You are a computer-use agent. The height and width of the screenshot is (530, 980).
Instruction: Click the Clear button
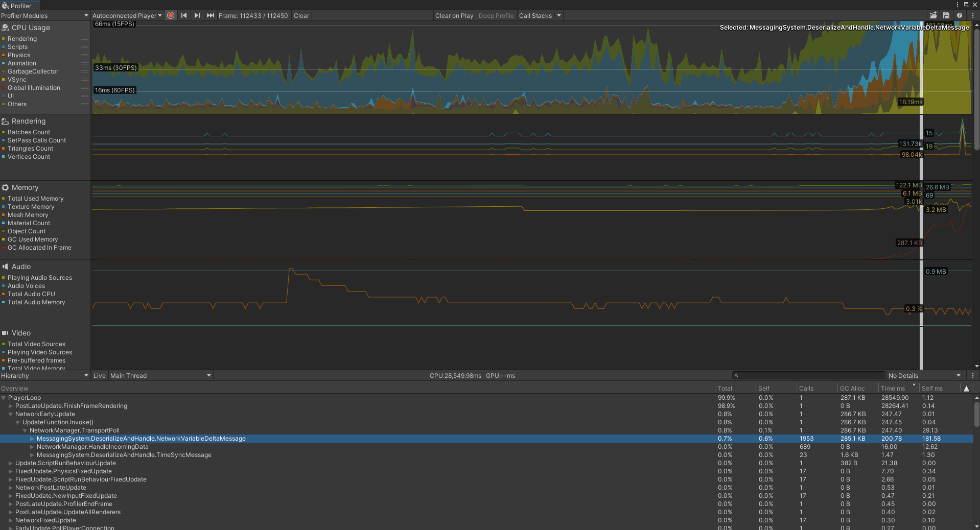coord(301,16)
